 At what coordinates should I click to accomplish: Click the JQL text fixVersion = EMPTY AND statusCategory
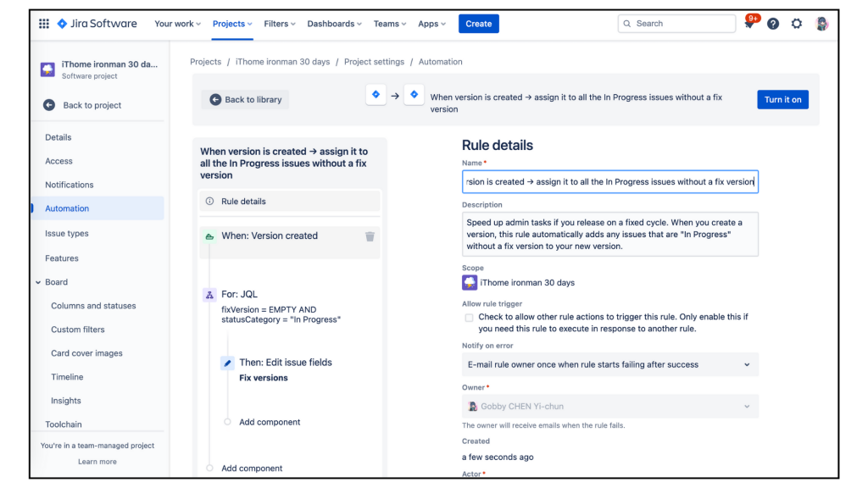tap(281, 315)
